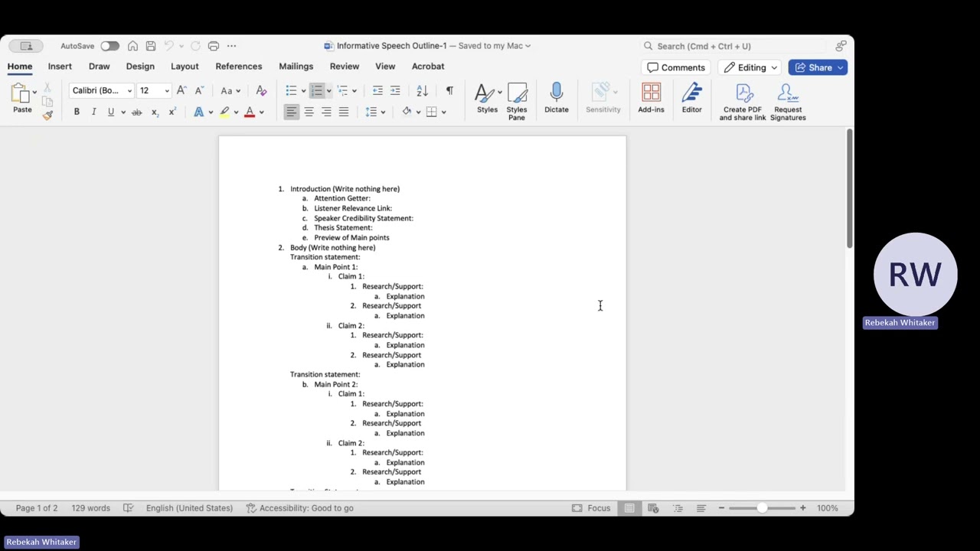Save the document with the floppy disk icon
This screenshot has width=980, height=551.
pyautogui.click(x=151, y=46)
